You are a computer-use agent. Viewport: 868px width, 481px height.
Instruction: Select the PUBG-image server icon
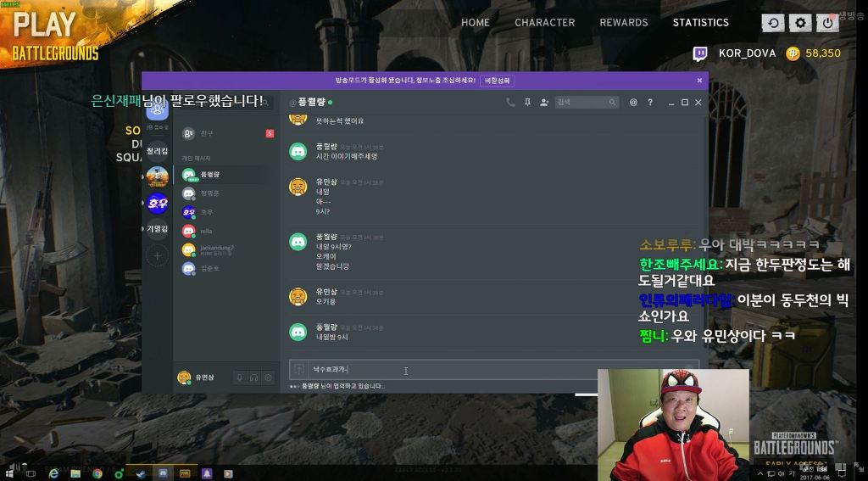coord(157,176)
